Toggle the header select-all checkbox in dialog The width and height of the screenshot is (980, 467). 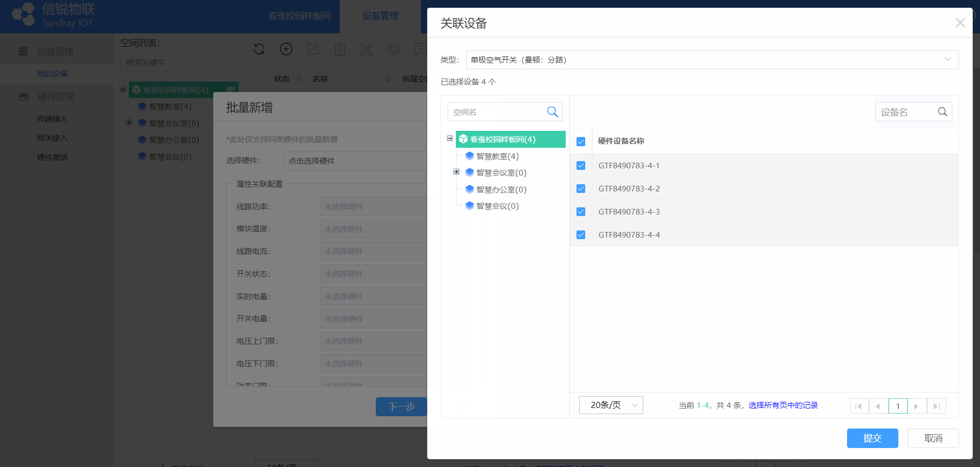coord(581,142)
